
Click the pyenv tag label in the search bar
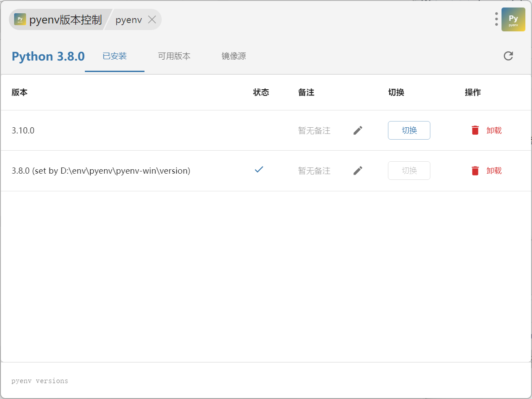[129, 20]
